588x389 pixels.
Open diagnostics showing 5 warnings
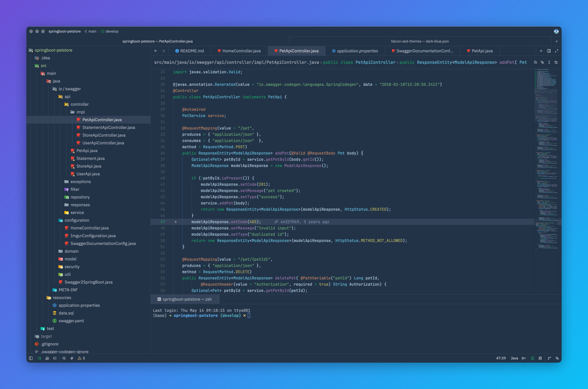[x=81, y=358]
